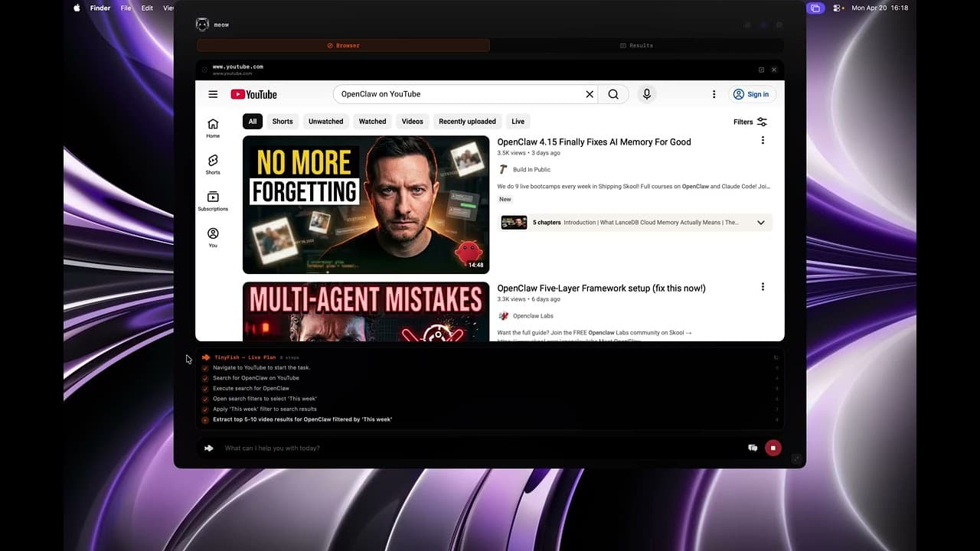This screenshot has height=551, width=980.
Task: Select the Recently uploaded filter chip
Action: 467,121
